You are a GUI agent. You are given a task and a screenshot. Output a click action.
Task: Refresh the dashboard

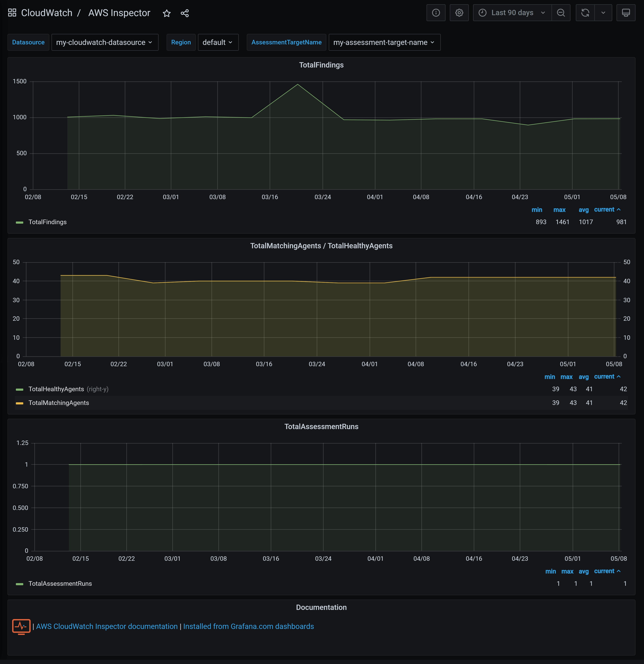[585, 13]
